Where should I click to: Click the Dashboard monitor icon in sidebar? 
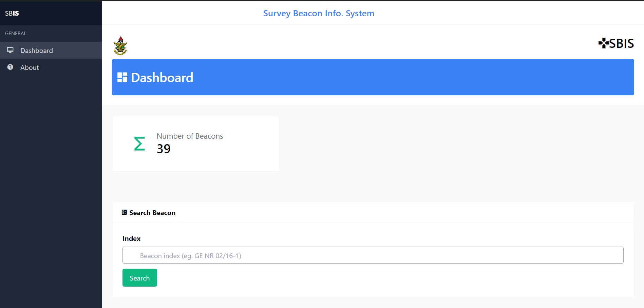[x=10, y=50]
